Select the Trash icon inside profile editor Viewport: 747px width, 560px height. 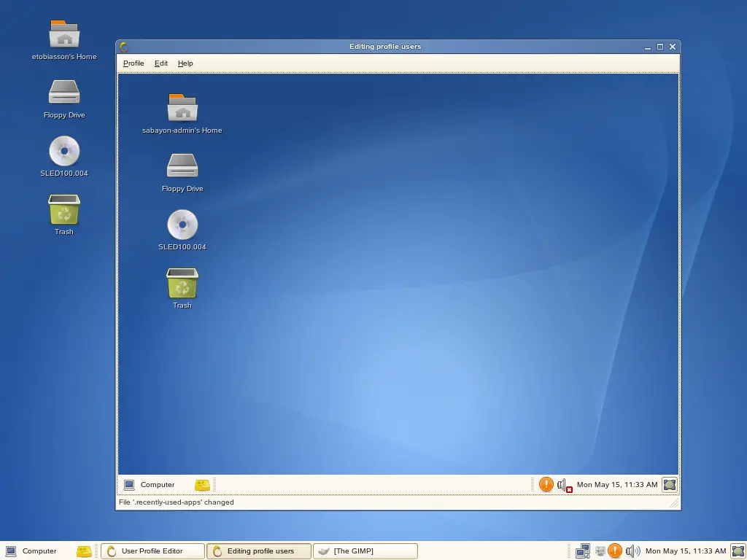tap(182, 284)
